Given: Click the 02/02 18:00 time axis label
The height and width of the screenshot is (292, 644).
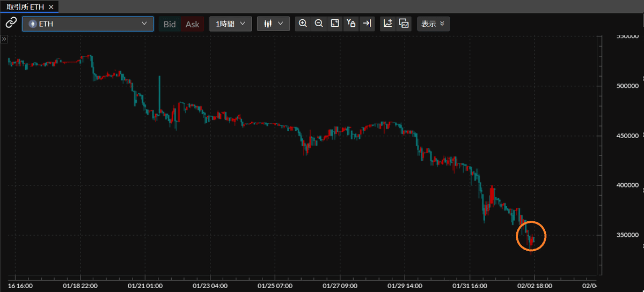Looking at the screenshot, I should (535, 286).
